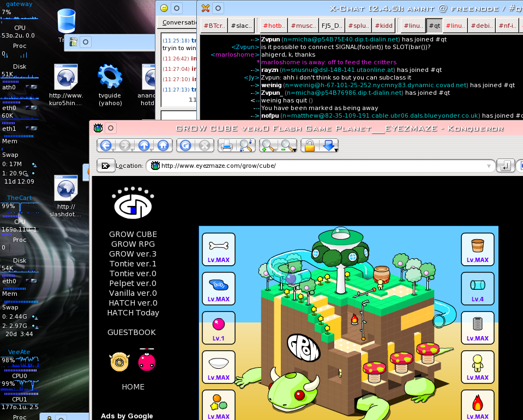This screenshot has height=420, width=523.
Task: Clear the Location bar with the X button
Action: pos(106,166)
